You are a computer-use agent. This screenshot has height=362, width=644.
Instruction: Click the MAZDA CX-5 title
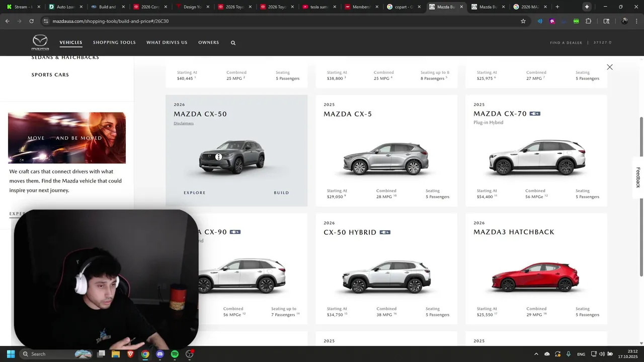coord(348,114)
